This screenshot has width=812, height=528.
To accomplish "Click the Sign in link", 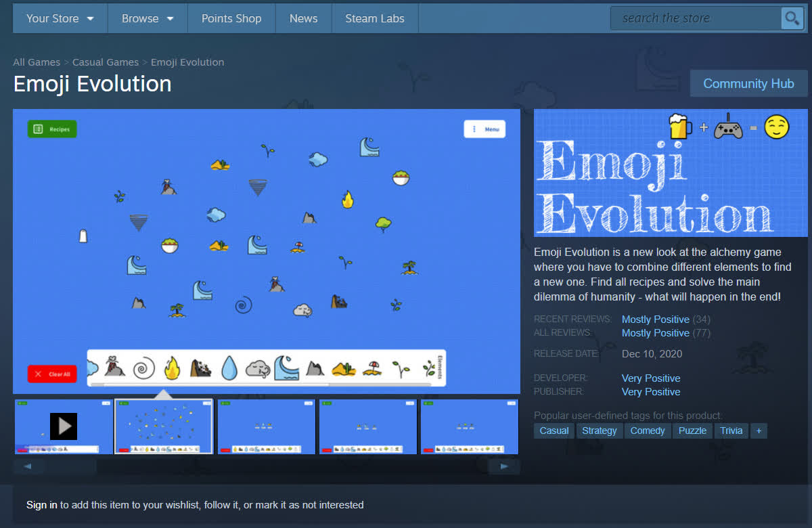I will coord(42,505).
